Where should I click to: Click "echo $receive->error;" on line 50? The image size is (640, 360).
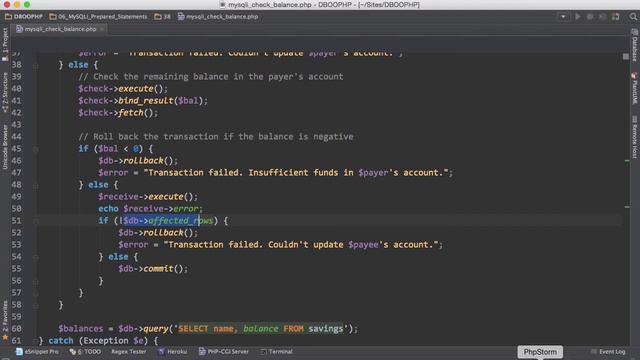(x=150, y=209)
